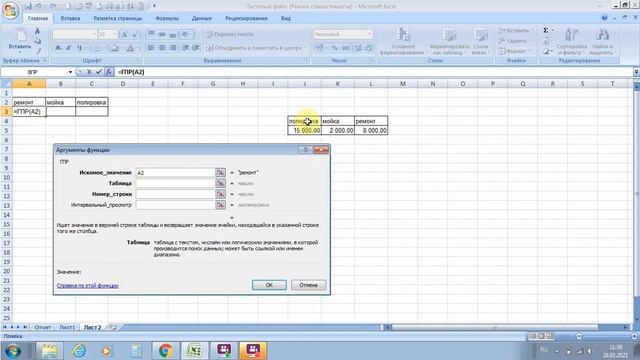Click the Format as Table icon
The image size is (640, 360).
pyautogui.click(x=449, y=35)
